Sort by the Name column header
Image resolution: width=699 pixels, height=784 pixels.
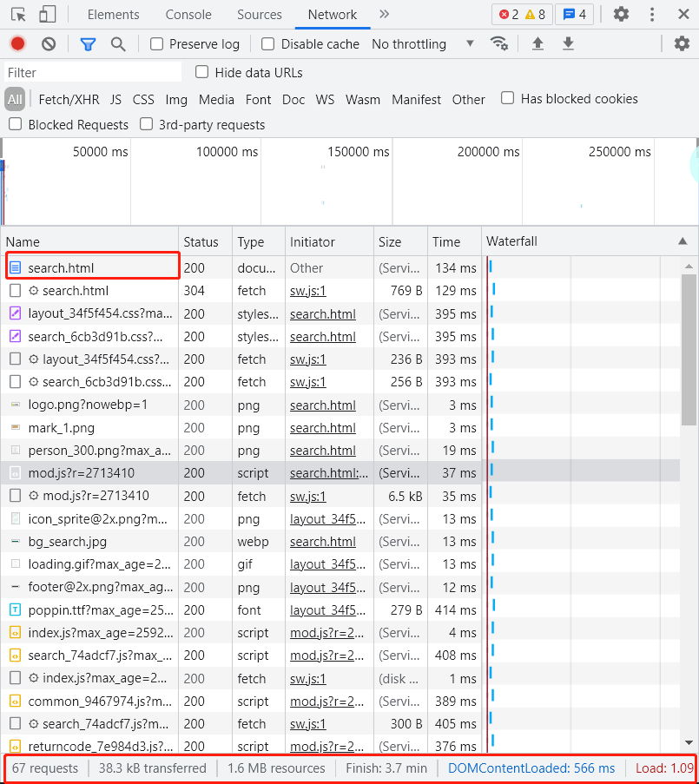pos(89,242)
